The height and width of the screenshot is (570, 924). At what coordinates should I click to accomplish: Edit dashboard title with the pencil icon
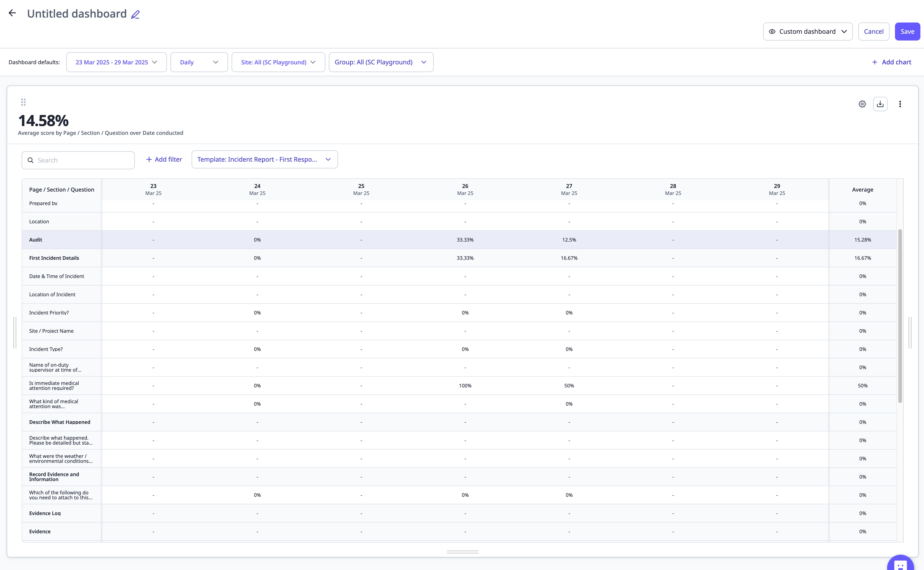pos(135,14)
